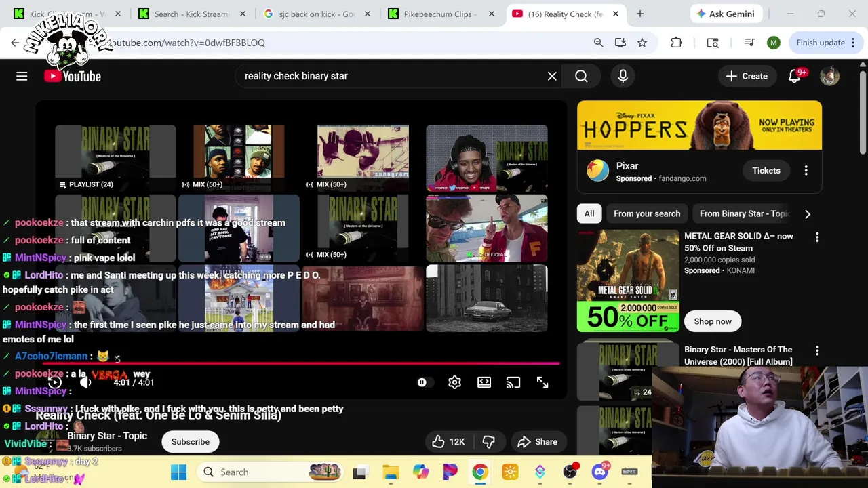The image size is (868, 488).
Task: Open the YouTube notifications bell
Action: coord(795,76)
